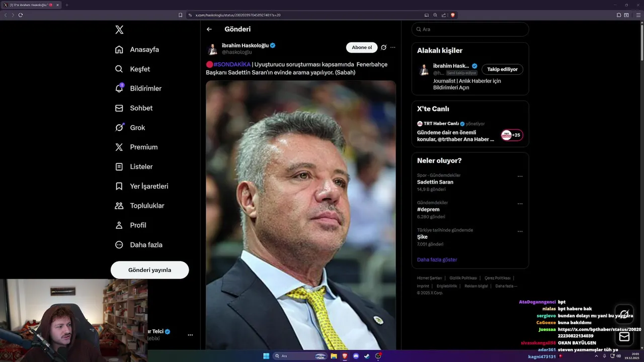Click Daha fazla göster link
Viewport: 644px width, 362px height.
pos(437,260)
